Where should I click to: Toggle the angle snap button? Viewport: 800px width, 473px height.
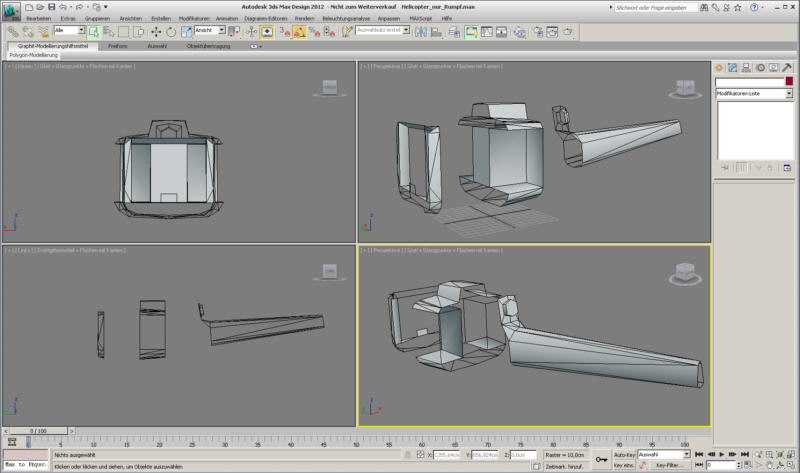299,32
